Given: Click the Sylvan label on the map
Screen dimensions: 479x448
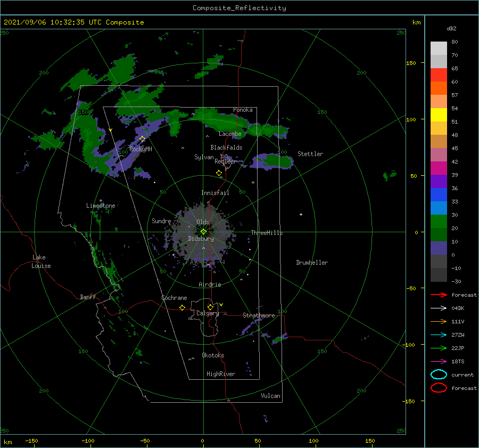Looking at the screenshot, I should (x=204, y=157).
